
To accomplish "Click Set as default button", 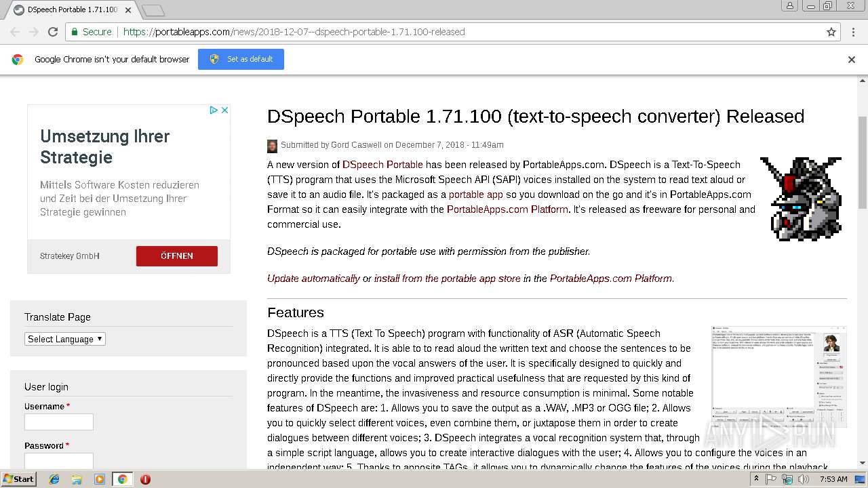I will [x=241, y=59].
